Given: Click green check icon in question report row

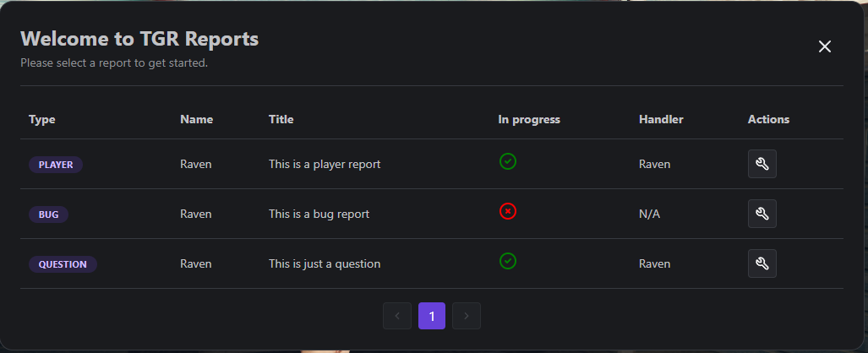Looking at the screenshot, I should coord(508,261).
